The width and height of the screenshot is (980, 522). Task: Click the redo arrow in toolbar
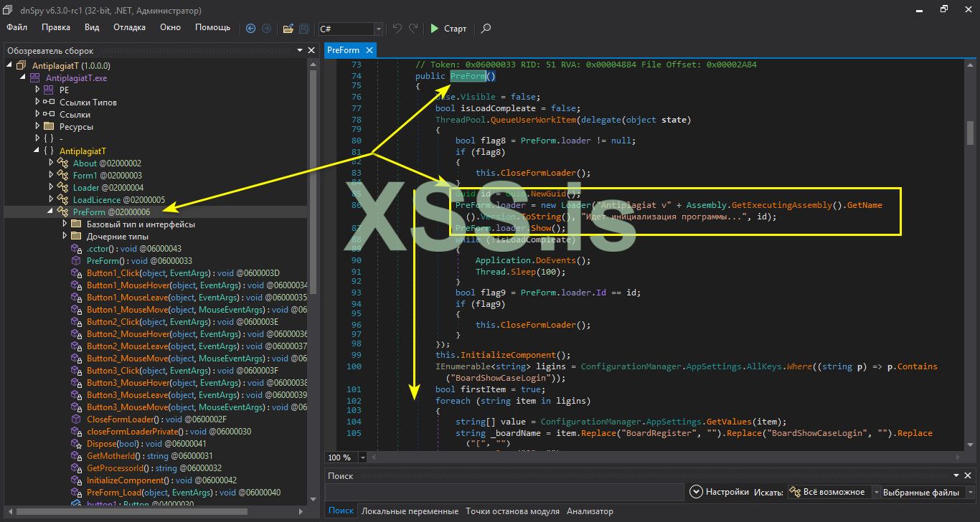point(413,29)
